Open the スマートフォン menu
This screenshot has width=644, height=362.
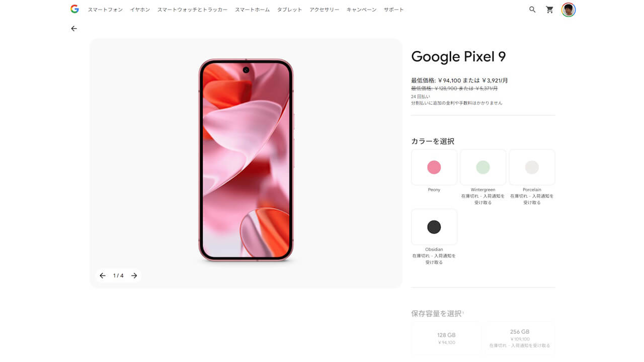tap(105, 10)
